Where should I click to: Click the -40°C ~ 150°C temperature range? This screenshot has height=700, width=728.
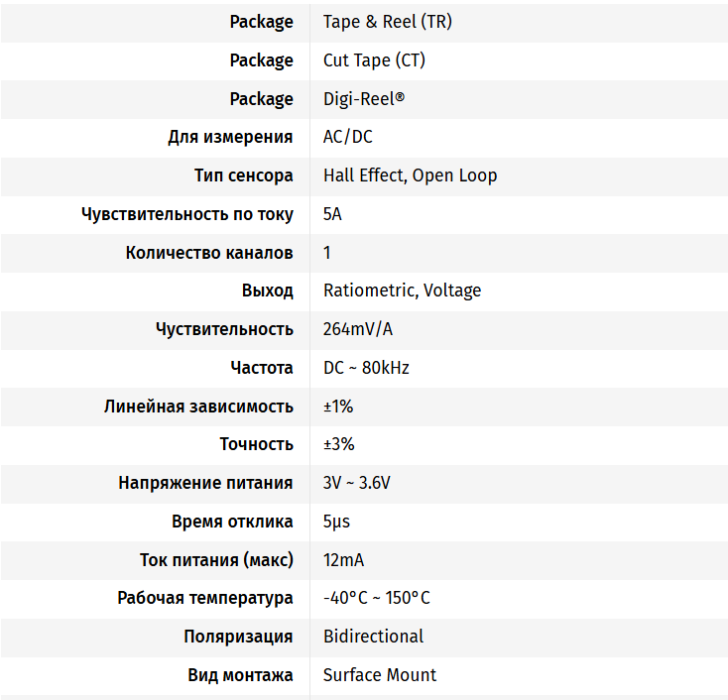click(x=377, y=598)
